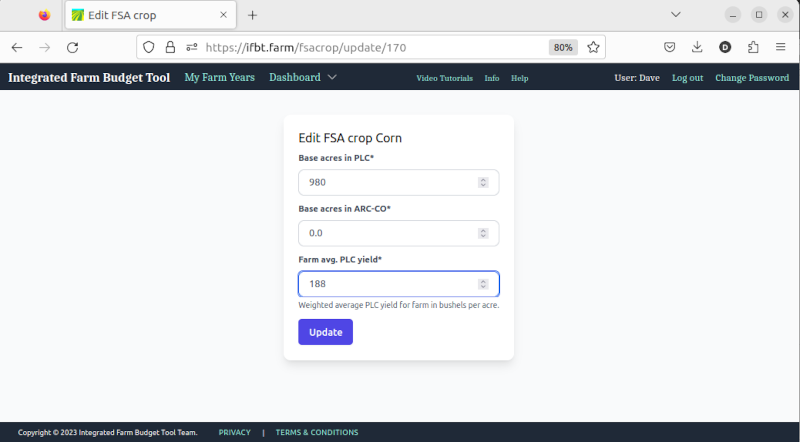Open My Farm Years page
The width and height of the screenshot is (800, 442).
(x=219, y=77)
